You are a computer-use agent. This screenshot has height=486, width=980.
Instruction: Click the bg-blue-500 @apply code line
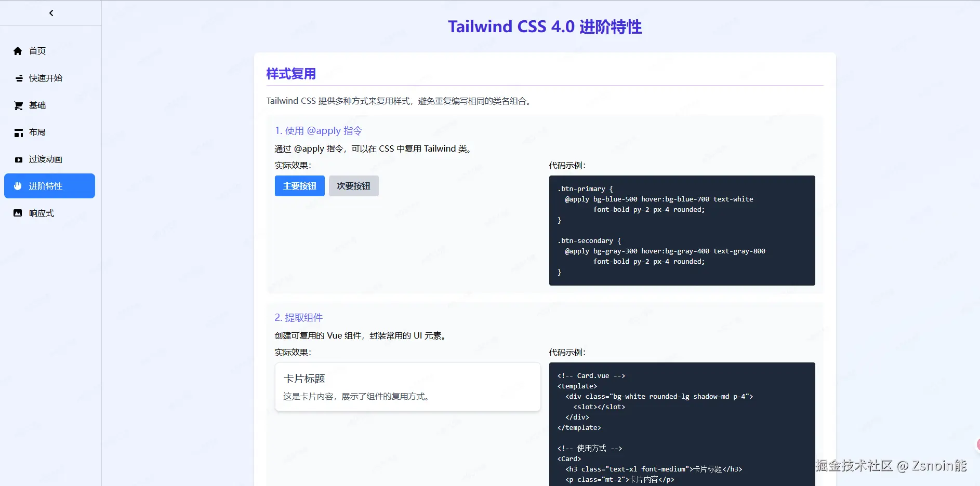659,199
